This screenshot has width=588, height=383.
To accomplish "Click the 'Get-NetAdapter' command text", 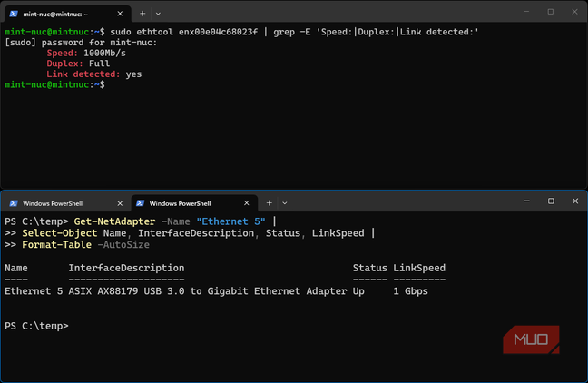I will 114,221.
